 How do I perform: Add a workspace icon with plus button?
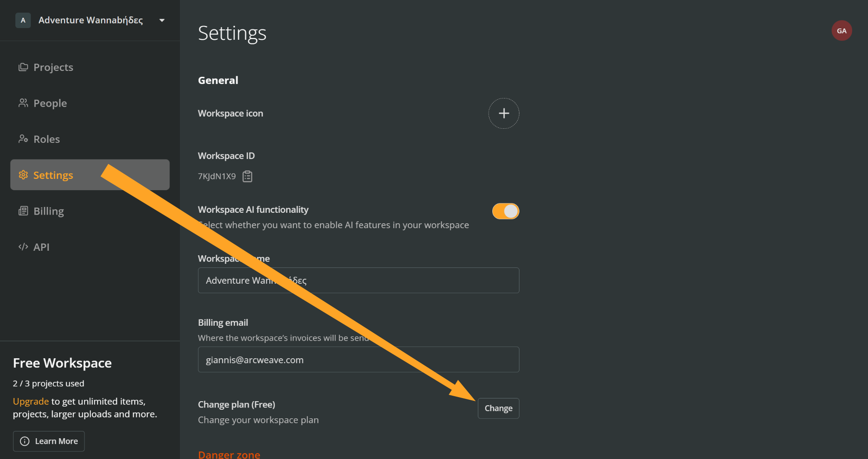(504, 113)
